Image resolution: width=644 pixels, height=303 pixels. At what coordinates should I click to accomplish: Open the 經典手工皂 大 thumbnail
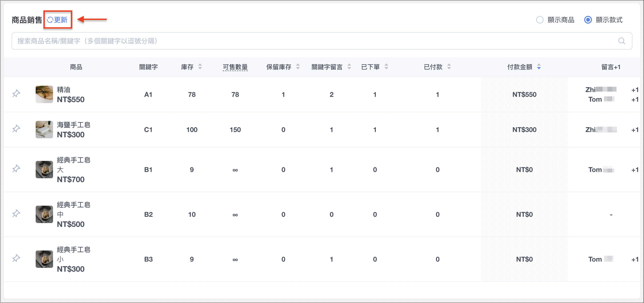44,170
